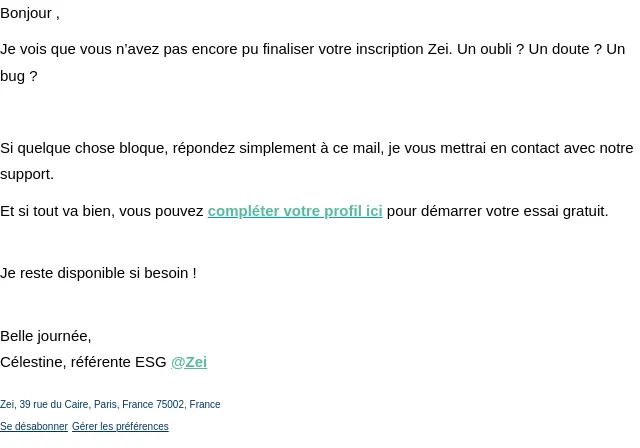The image size is (640, 448).
Task: Click the "bug ?" text line
Action: point(19,76)
